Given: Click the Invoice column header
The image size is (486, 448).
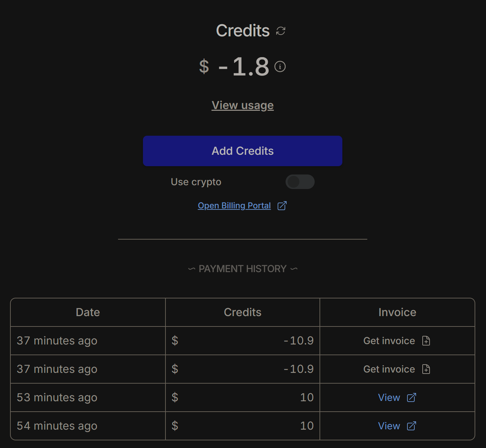Looking at the screenshot, I should tap(397, 312).
